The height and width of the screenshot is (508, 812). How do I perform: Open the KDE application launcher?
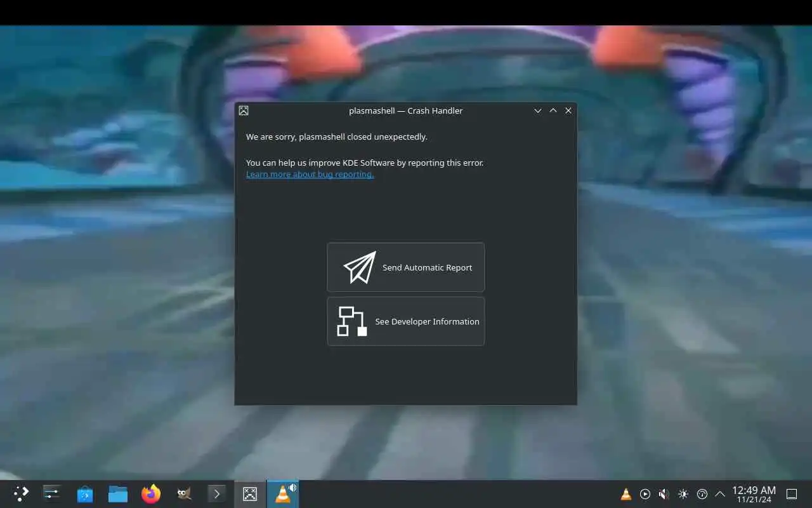(21, 493)
